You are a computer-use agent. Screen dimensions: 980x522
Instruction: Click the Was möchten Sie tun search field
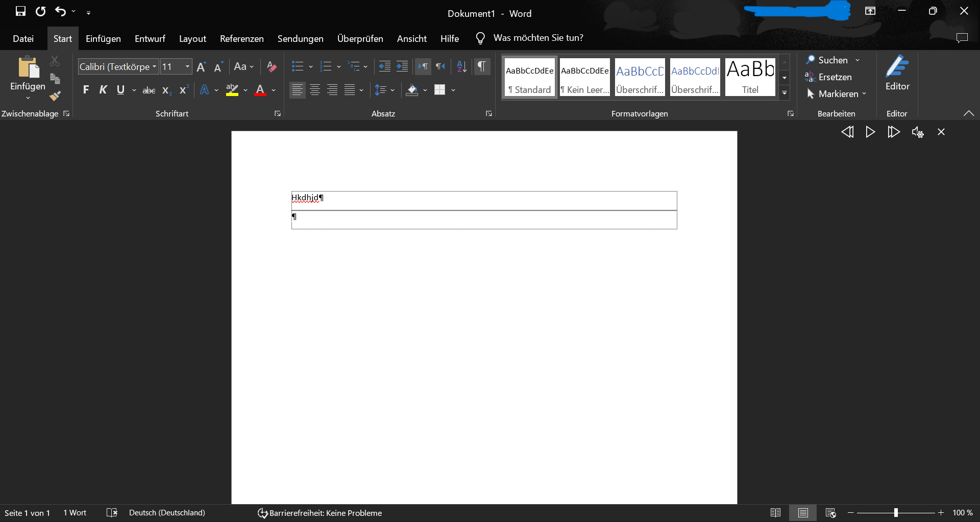tap(538, 38)
